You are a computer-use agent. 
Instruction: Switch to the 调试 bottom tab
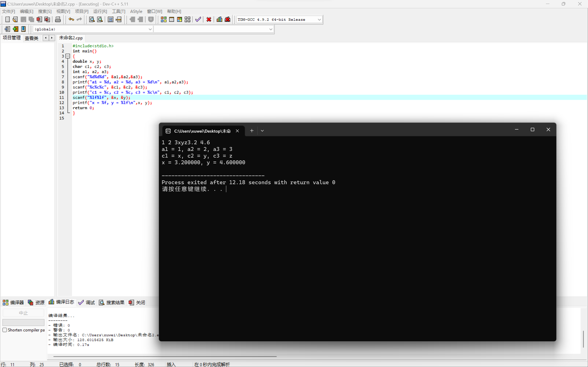coord(87,303)
